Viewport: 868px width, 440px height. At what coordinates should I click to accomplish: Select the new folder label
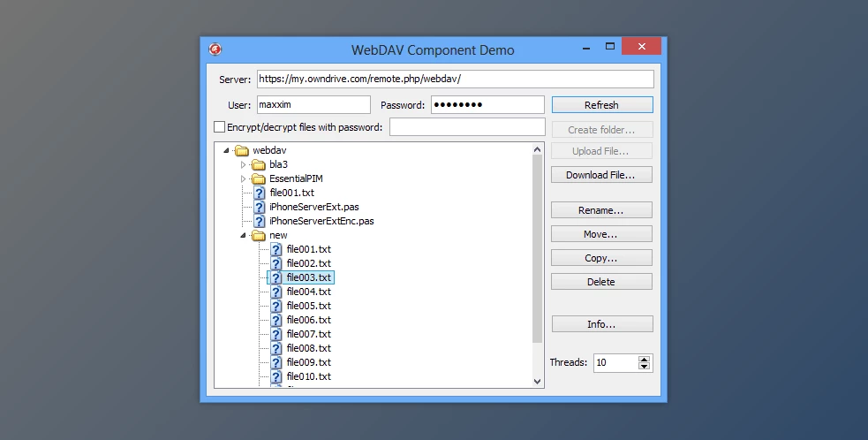278,235
